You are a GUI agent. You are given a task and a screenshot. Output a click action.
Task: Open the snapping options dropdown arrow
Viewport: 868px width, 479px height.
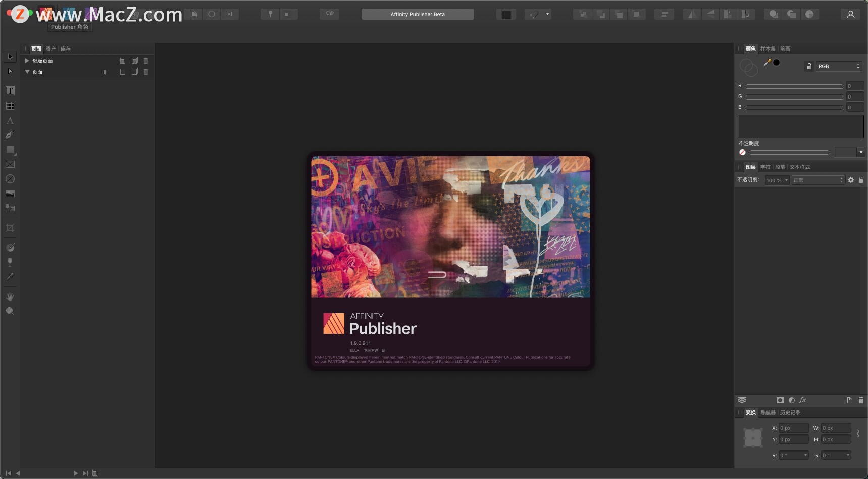coord(547,14)
